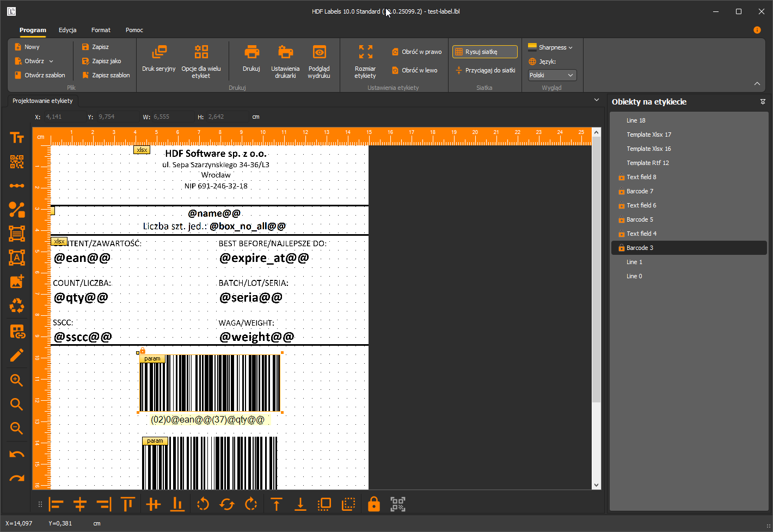Align objects to the right
Screen dimensions: 773x532
click(104, 504)
